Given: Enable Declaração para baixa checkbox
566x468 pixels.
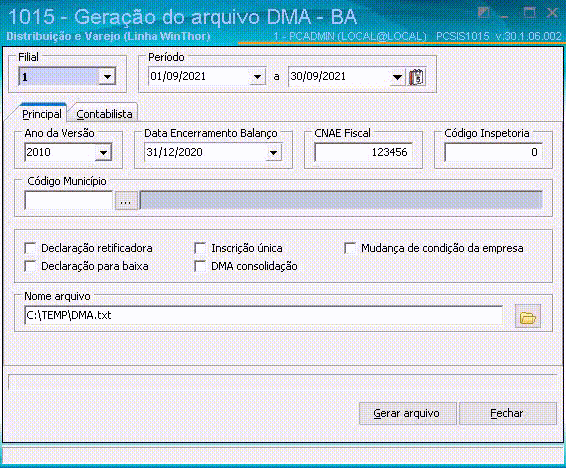Looking at the screenshot, I should tap(30, 266).
